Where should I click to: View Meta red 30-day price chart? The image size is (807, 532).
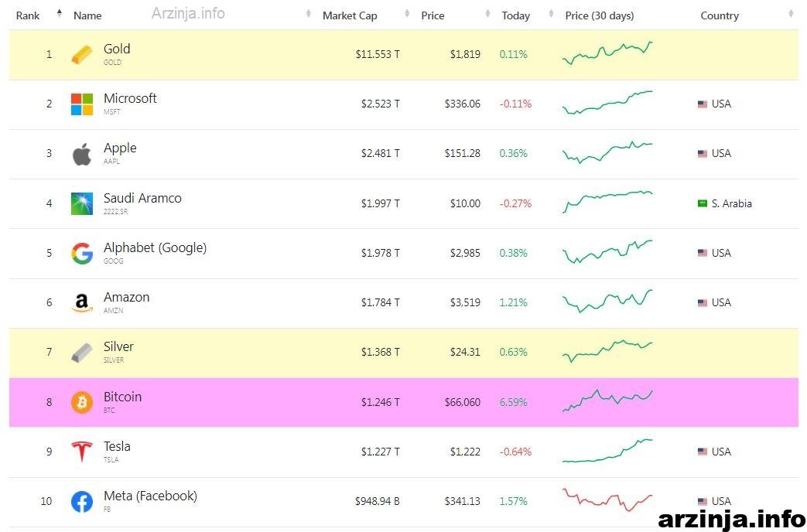(607, 499)
